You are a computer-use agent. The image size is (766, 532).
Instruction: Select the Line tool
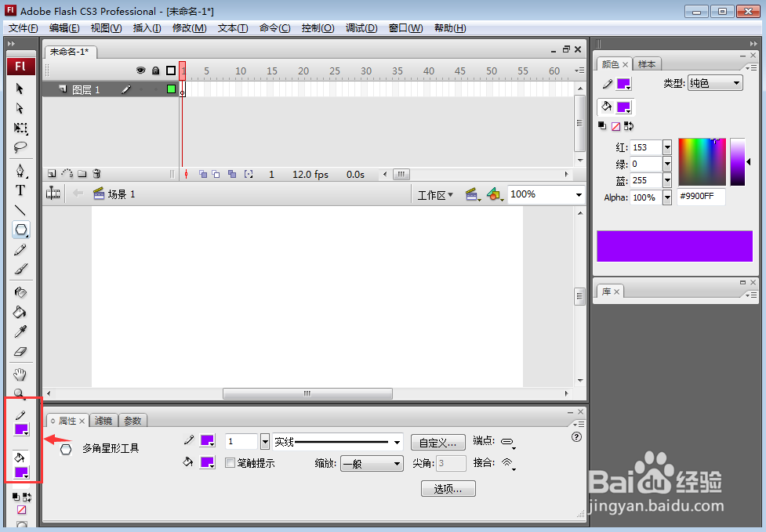coord(20,210)
